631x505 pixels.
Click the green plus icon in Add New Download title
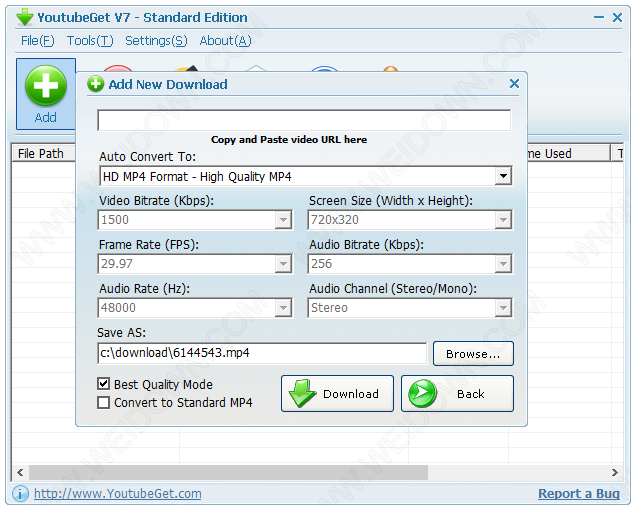pos(96,84)
